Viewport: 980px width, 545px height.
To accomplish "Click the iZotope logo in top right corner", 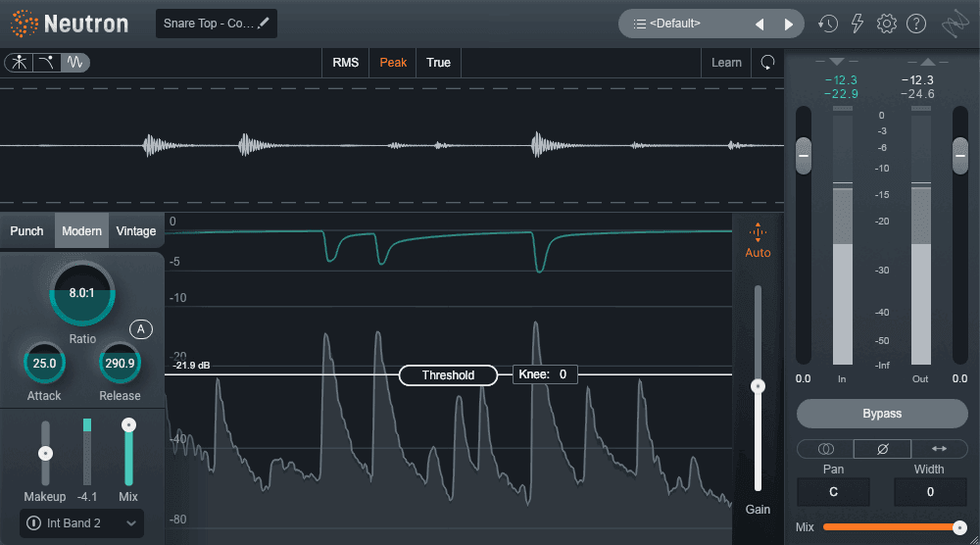I will point(955,25).
